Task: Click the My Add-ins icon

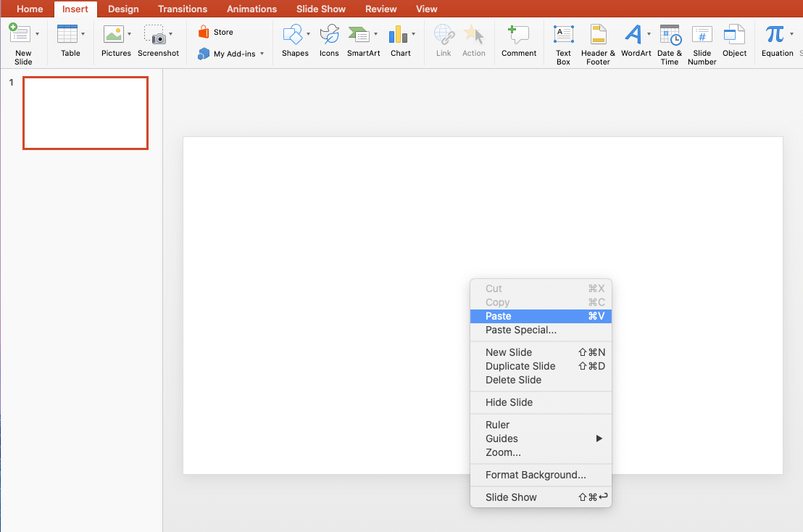Action: click(x=204, y=53)
